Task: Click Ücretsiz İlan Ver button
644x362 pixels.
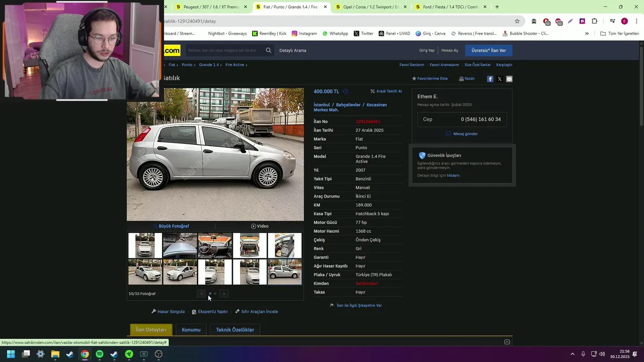Action: pyautogui.click(x=489, y=50)
